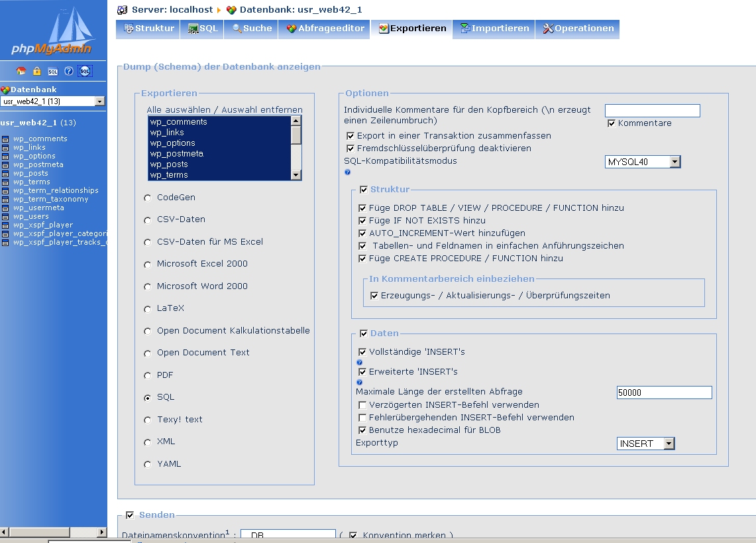The image size is (756, 543).
Task: Click the lock logout icon in sidebar
Action: [x=36, y=71]
